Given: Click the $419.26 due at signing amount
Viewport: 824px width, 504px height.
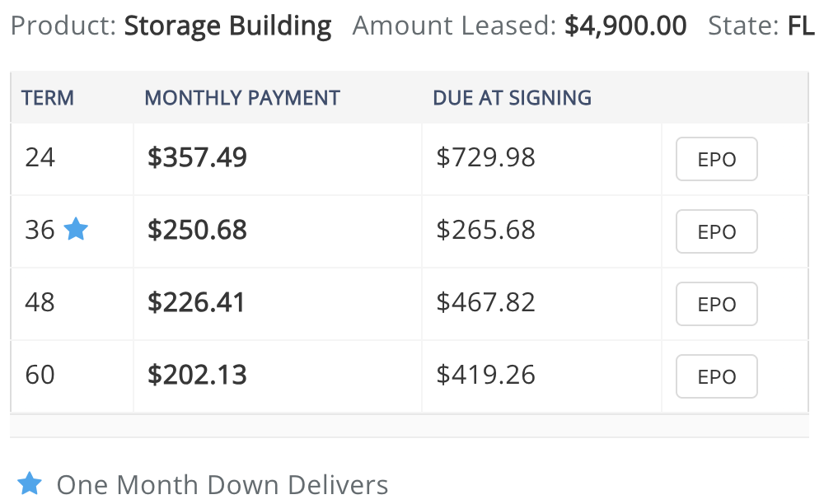Looking at the screenshot, I should 485,375.
